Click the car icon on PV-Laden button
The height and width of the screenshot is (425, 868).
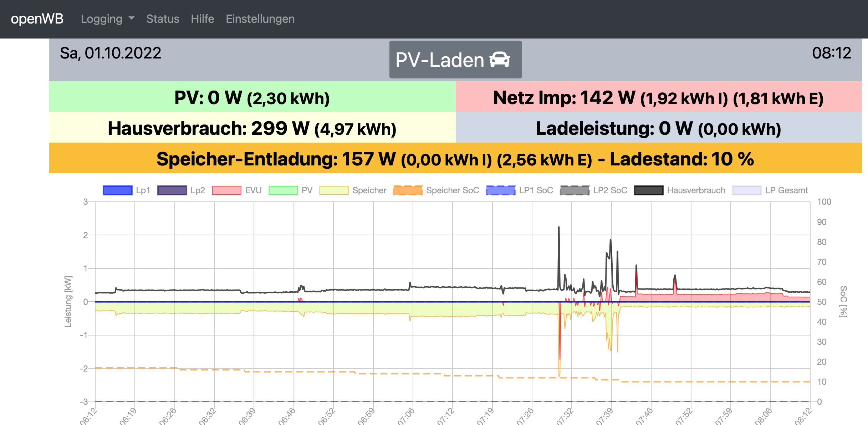pyautogui.click(x=500, y=60)
